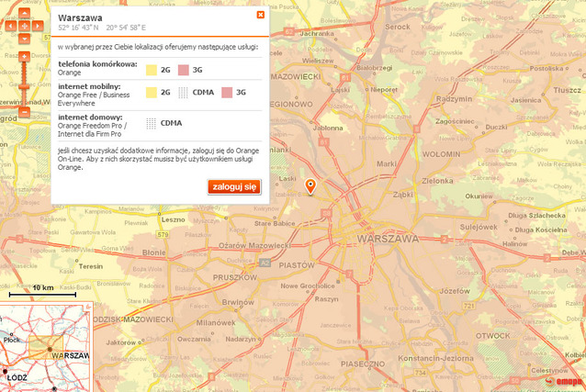Click the CDMA pattern swatch for internet mobilny
This screenshot has width=586, height=392.
coord(184,93)
